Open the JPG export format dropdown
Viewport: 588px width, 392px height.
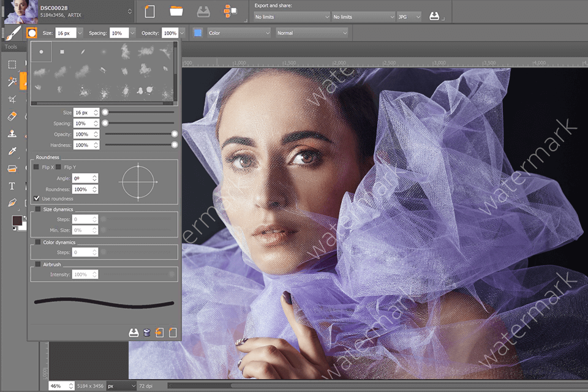click(x=409, y=17)
